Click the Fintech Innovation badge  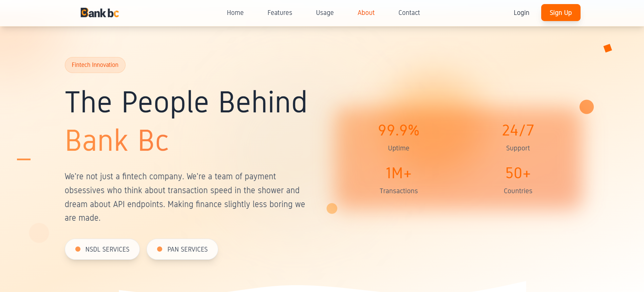click(x=95, y=65)
